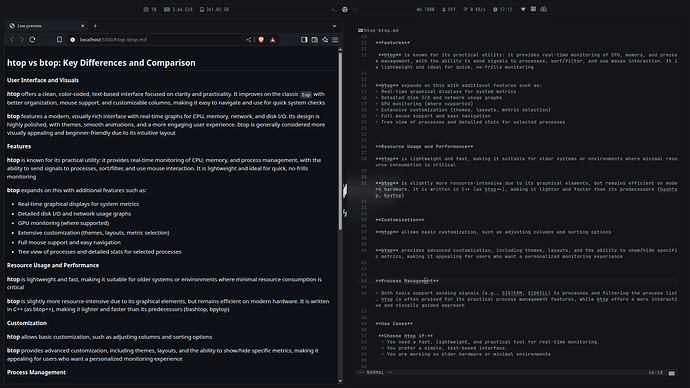The width and height of the screenshot is (690, 388).
Task: Click 'User Interface and Visuals' heading in preview
Action: tap(43, 80)
